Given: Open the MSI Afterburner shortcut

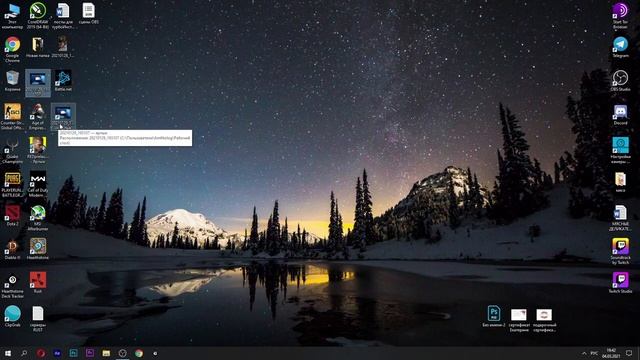Looking at the screenshot, I should pos(38,218).
